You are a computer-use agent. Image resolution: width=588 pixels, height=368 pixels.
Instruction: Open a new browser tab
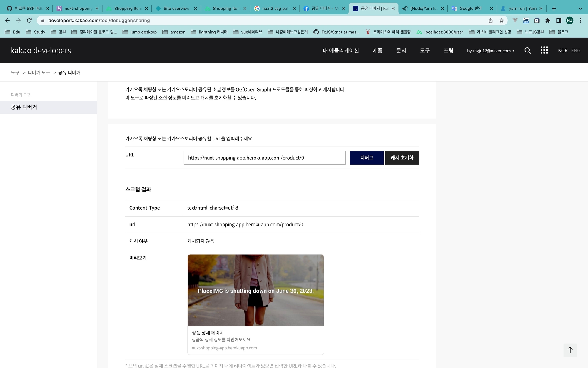pos(554,9)
